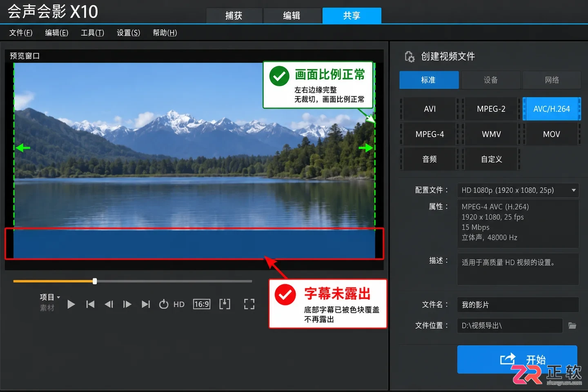This screenshot has height=392, width=588.
Task: Choose the 音频 output format
Action: [x=430, y=159]
